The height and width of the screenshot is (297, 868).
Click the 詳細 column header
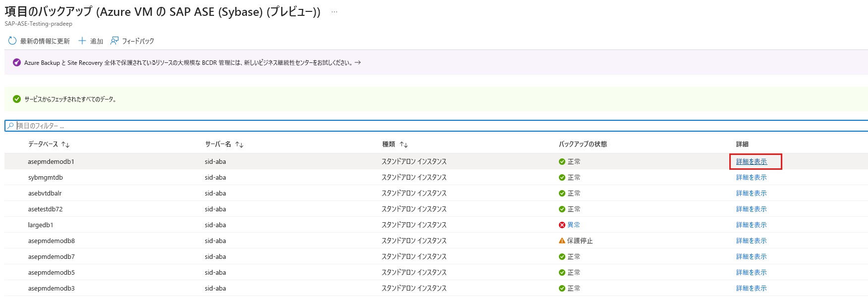click(x=742, y=144)
